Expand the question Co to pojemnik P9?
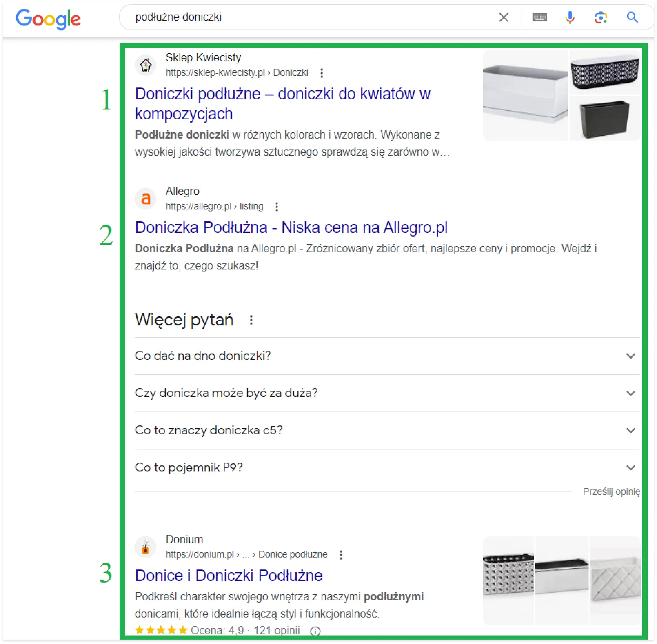 pyautogui.click(x=387, y=468)
